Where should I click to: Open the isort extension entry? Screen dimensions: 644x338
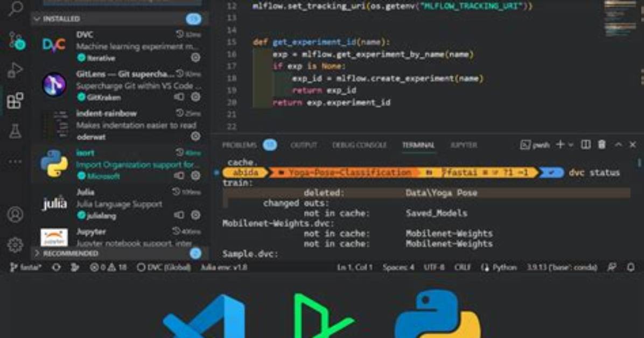click(120, 164)
